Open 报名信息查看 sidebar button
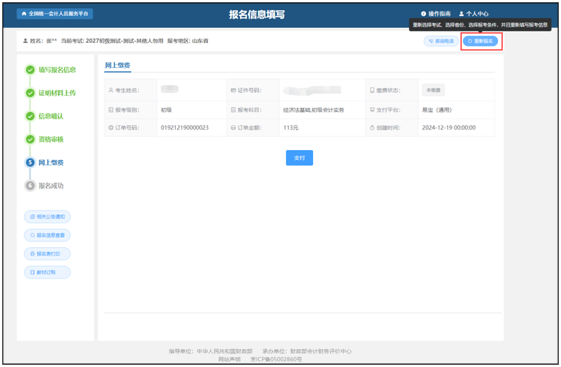This screenshot has width=561, height=367. pyautogui.click(x=47, y=235)
